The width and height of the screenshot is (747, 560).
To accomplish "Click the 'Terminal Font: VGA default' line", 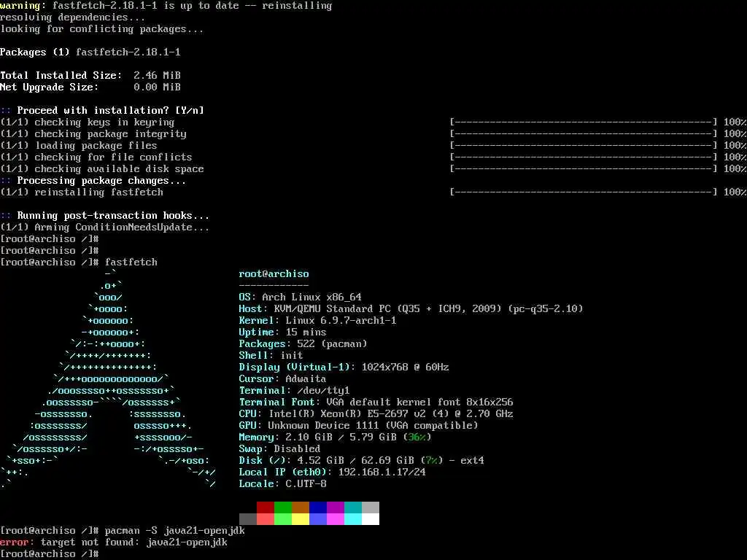I will click(x=376, y=402).
